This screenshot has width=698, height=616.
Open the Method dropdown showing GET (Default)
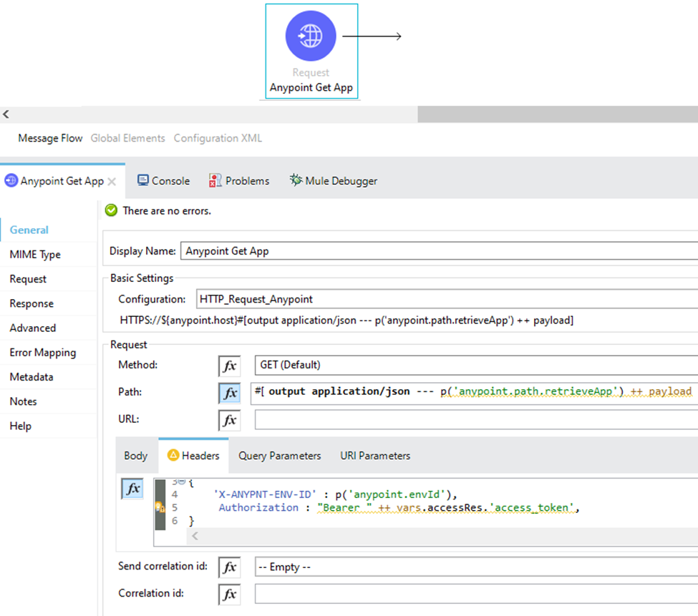[x=476, y=365]
